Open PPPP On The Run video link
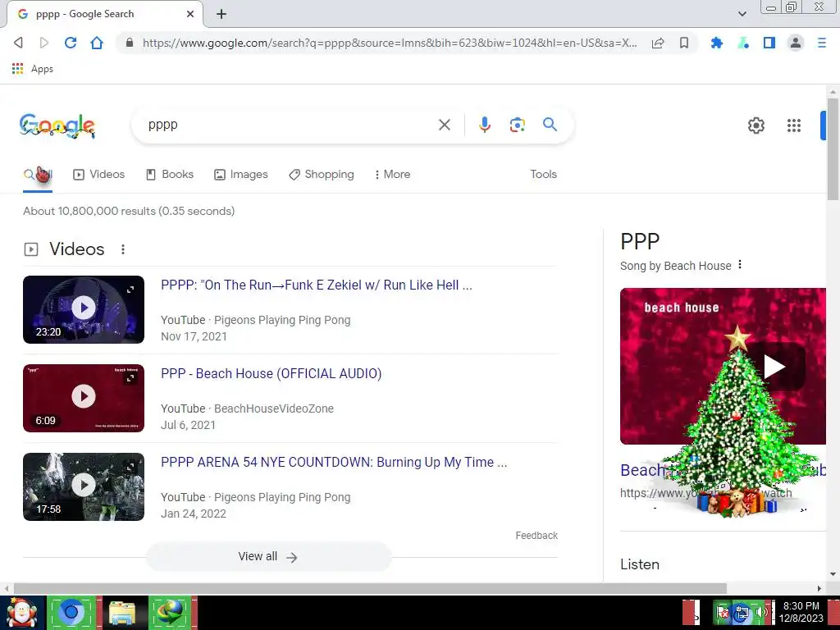840x630 pixels. click(x=316, y=285)
